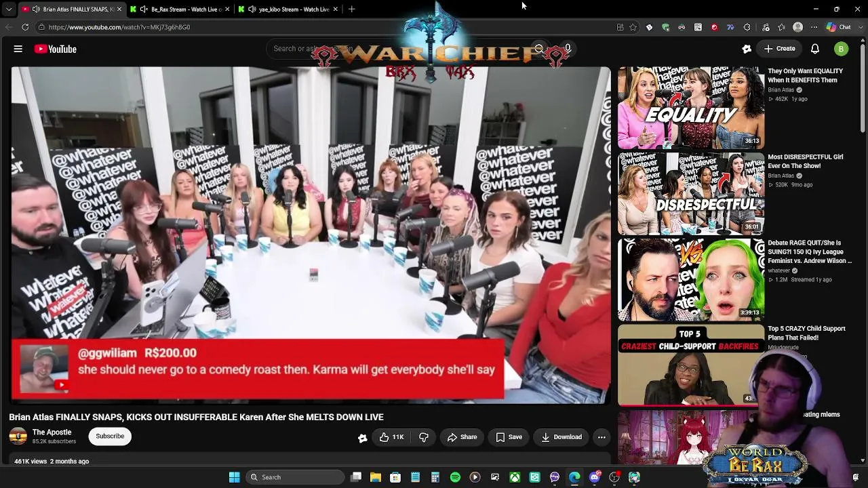Open Calculator from the taskbar
Viewport: 868px width, 488px height.
[435, 477]
